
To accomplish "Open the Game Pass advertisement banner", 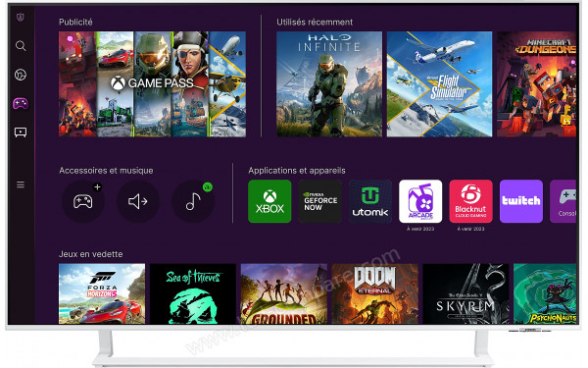I will point(152,84).
